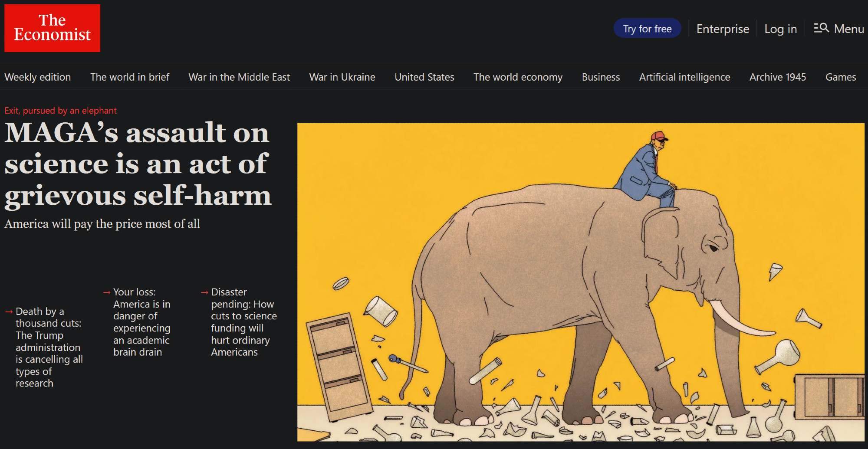Select War in Ukraine section

(342, 77)
